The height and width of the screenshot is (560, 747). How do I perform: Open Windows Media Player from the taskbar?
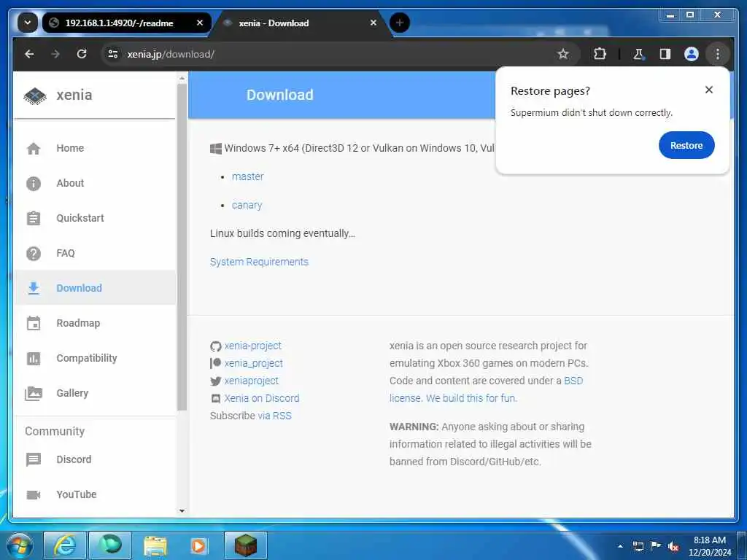200,545
